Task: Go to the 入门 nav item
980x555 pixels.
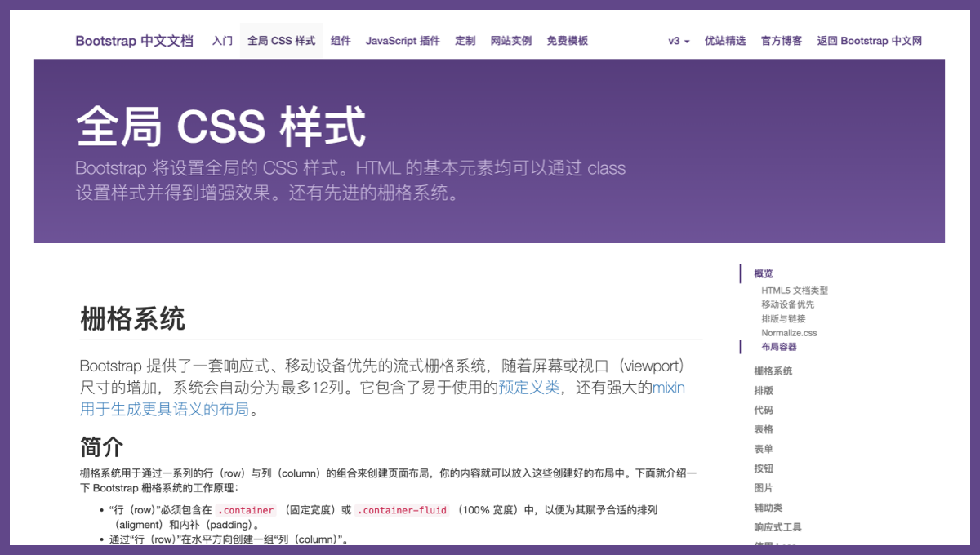Action: coord(222,41)
